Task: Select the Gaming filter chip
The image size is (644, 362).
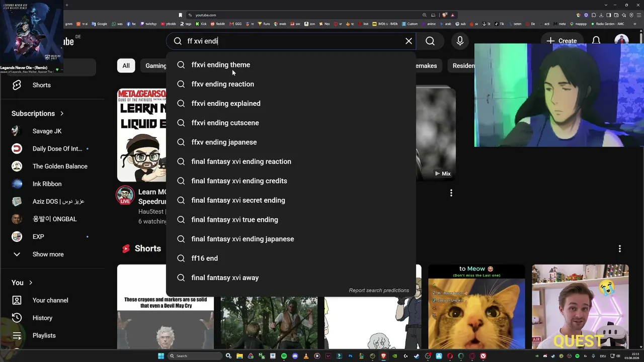Action: coord(154,66)
